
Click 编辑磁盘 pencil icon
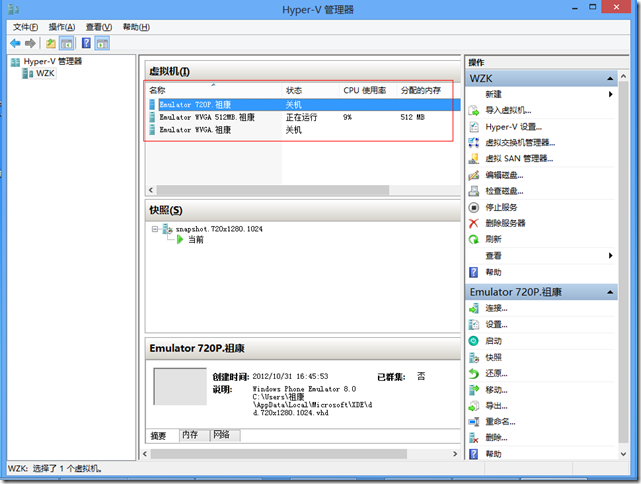pyautogui.click(x=473, y=175)
